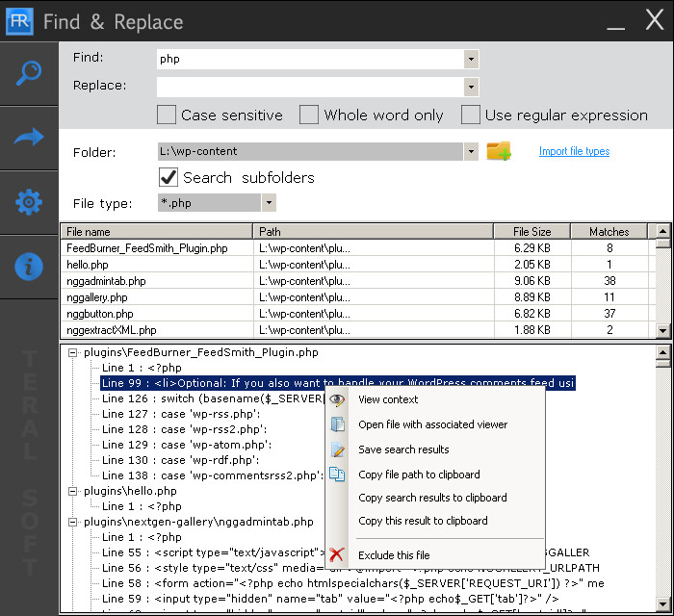
Task: Click the blue replace arrow sidebar icon
Action: (x=29, y=138)
